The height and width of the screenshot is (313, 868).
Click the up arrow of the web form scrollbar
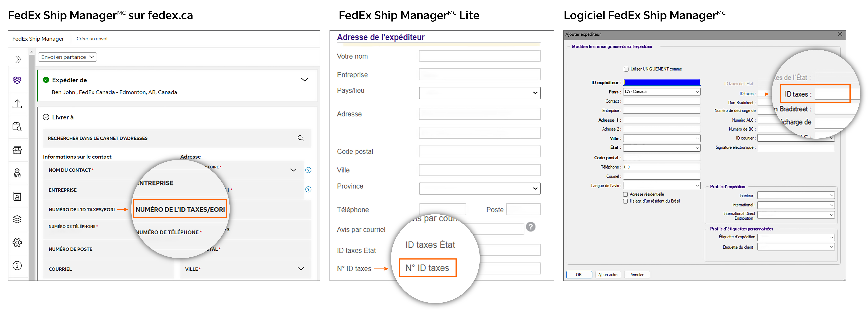[32, 52]
